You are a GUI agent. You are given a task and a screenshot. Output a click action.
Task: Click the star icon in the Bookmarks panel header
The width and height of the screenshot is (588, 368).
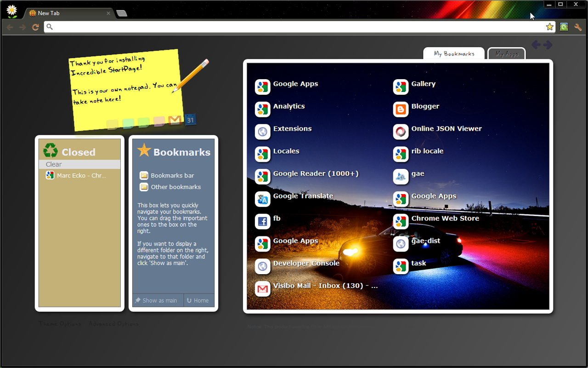(x=143, y=151)
